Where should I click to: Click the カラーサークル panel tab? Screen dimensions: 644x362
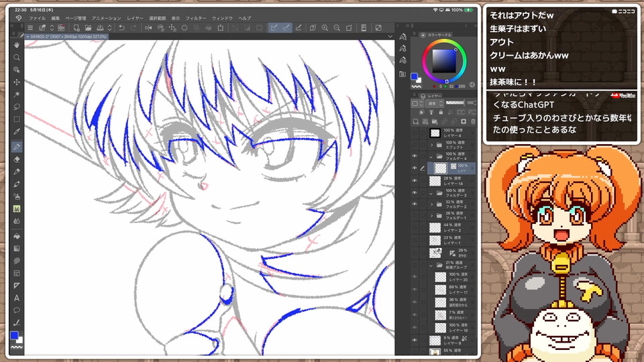436,35
